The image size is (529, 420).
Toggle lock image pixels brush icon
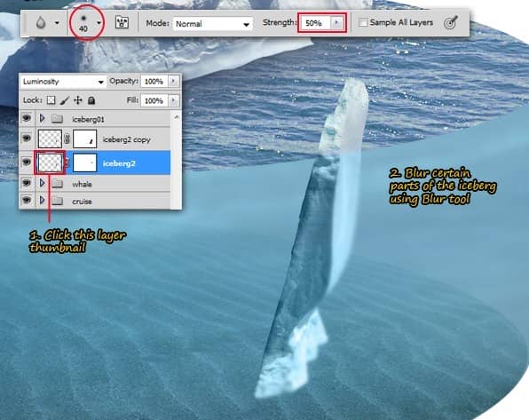(x=65, y=100)
